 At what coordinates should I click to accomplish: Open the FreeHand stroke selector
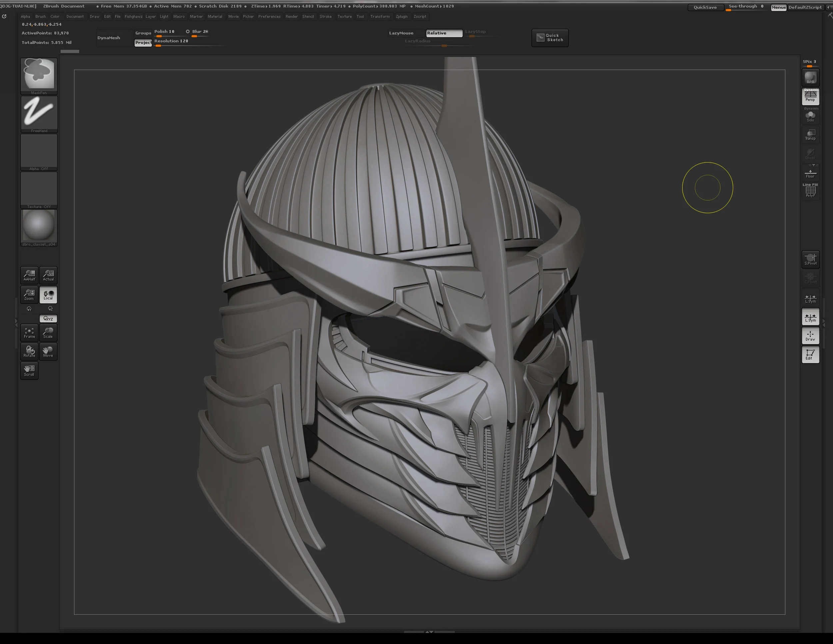tap(39, 114)
